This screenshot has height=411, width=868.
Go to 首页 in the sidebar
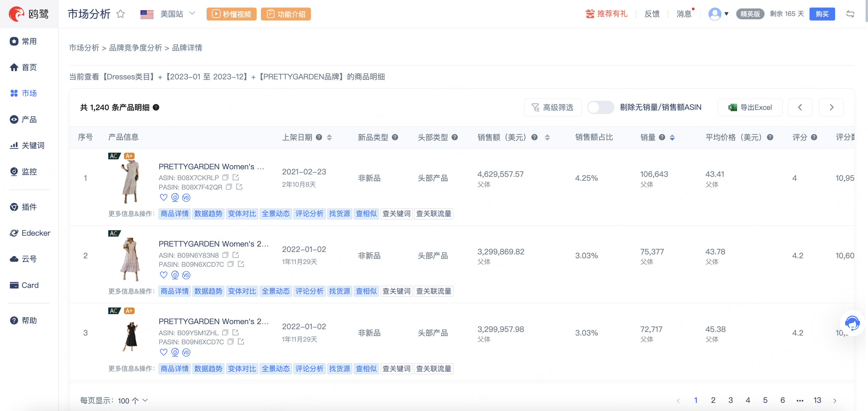[x=24, y=67]
